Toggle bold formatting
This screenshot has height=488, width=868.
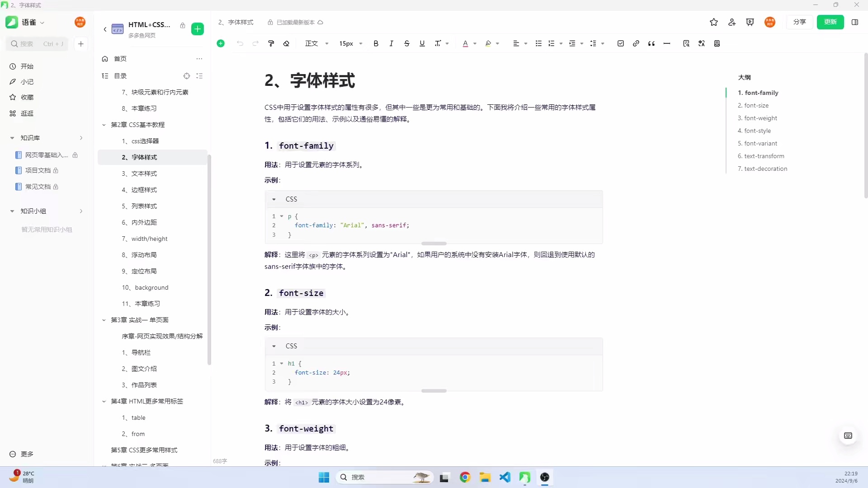click(x=376, y=43)
